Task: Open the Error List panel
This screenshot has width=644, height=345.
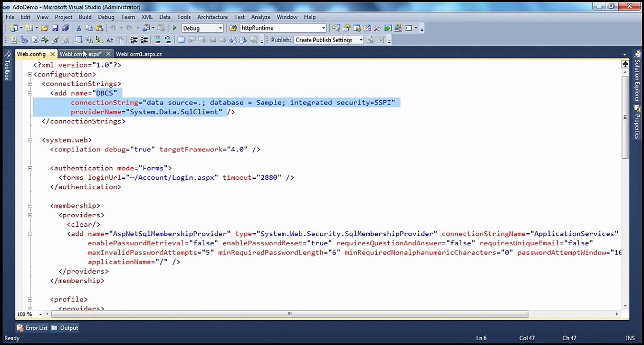Action: tap(32, 328)
